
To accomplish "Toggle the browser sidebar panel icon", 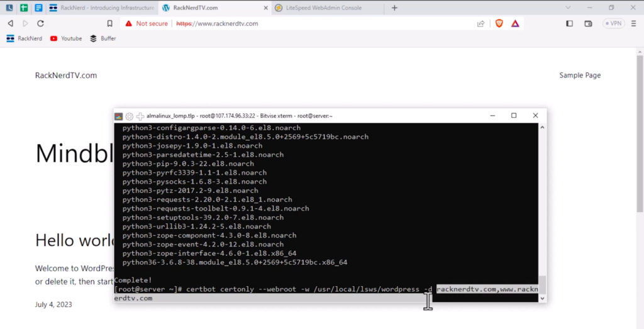I will click(x=570, y=23).
